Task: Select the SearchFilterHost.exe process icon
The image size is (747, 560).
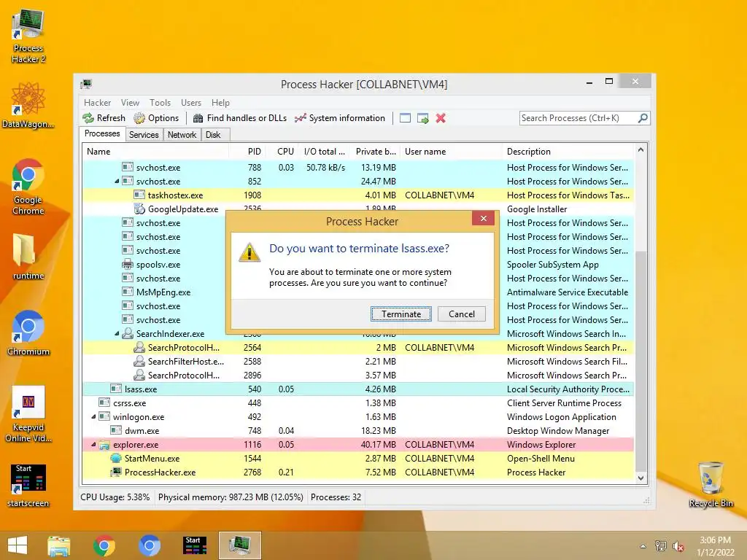Action: tap(139, 362)
